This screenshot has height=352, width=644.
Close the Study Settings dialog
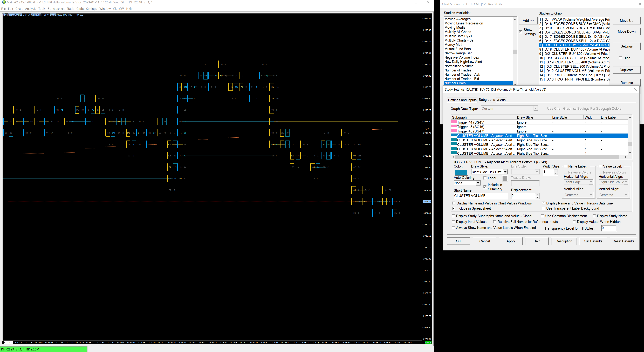coord(635,89)
